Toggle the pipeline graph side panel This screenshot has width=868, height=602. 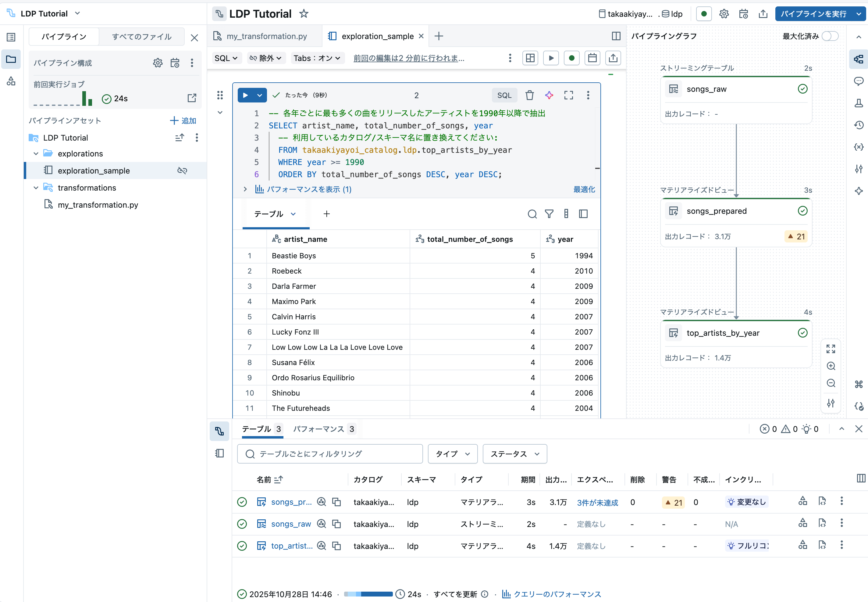point(859,59)
